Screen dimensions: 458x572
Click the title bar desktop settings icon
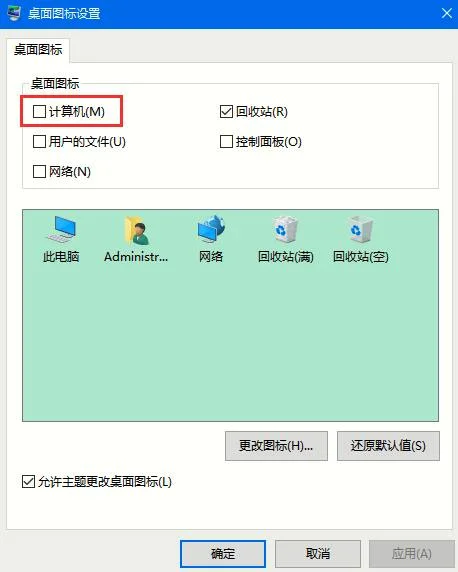[x=14, y=13]
